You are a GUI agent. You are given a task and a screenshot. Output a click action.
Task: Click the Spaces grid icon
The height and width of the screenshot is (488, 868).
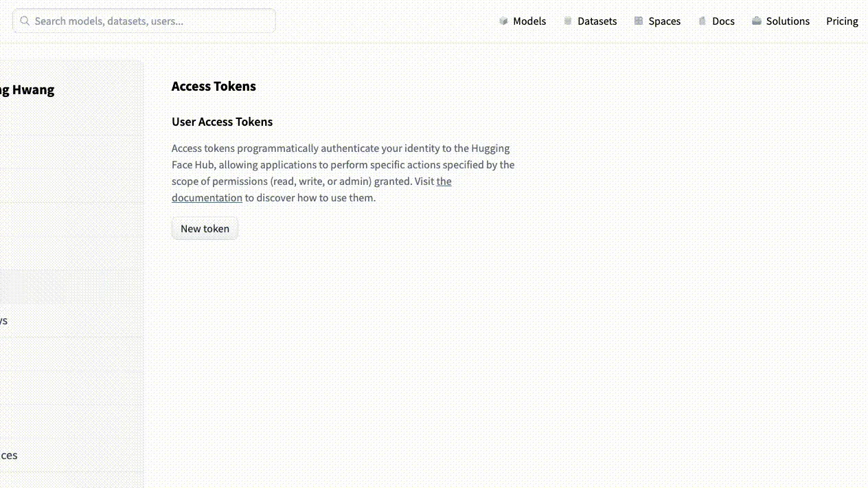coord(639,21)
